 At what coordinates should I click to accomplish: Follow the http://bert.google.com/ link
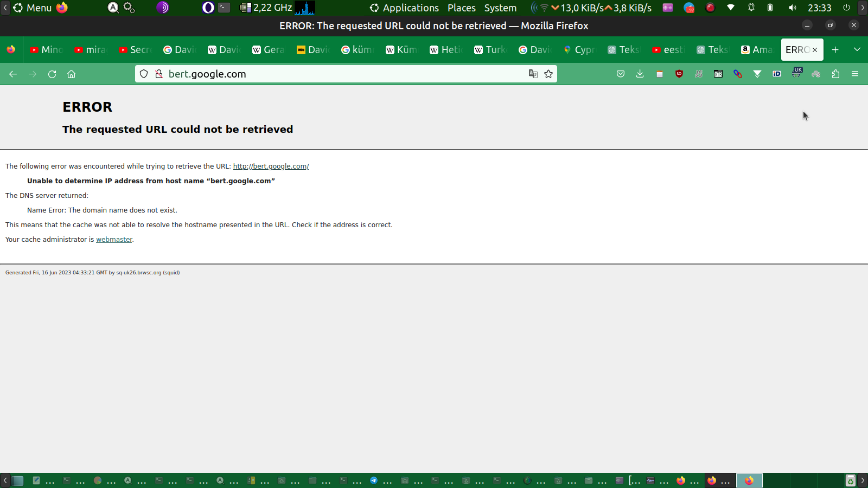click(x=271, y=166)
